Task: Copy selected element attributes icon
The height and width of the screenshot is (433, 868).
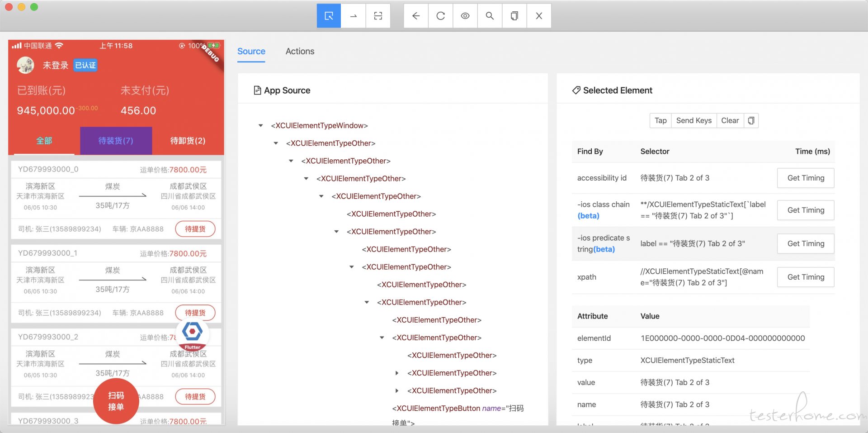Action: [751, 120]
